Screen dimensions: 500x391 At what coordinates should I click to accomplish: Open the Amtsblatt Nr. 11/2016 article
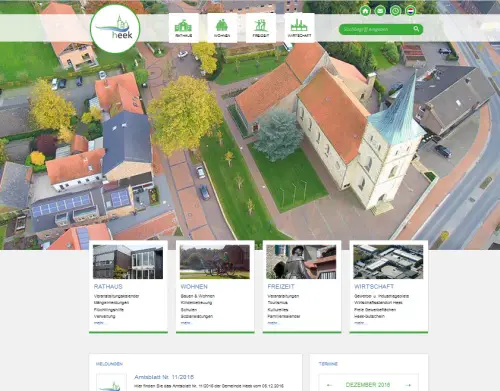(x=164, y=377)
